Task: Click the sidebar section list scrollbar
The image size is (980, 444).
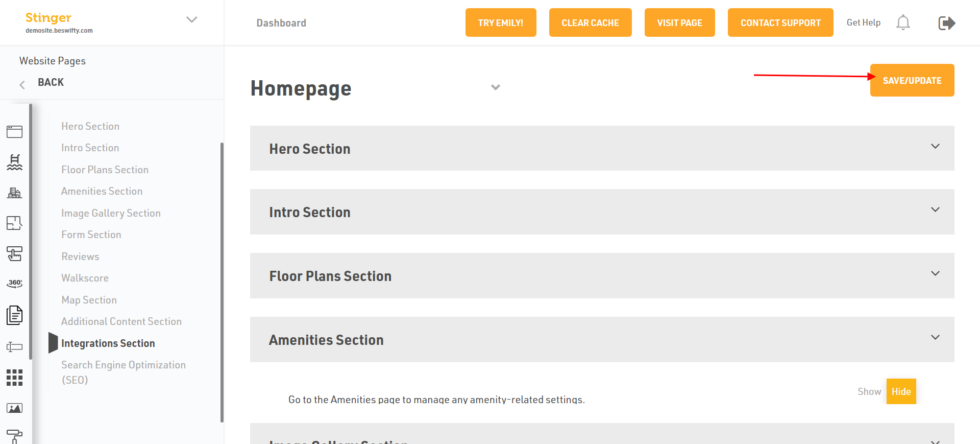Action: tap(222, 282)
